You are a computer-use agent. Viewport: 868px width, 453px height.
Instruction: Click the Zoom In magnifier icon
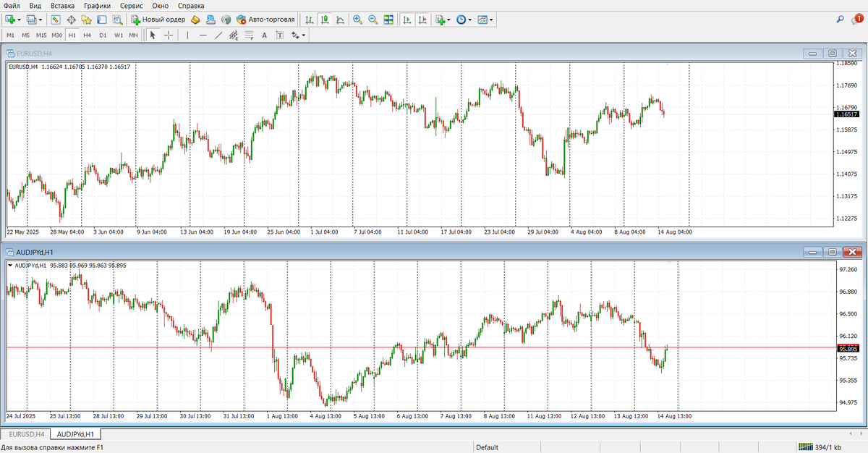(357, 20)
